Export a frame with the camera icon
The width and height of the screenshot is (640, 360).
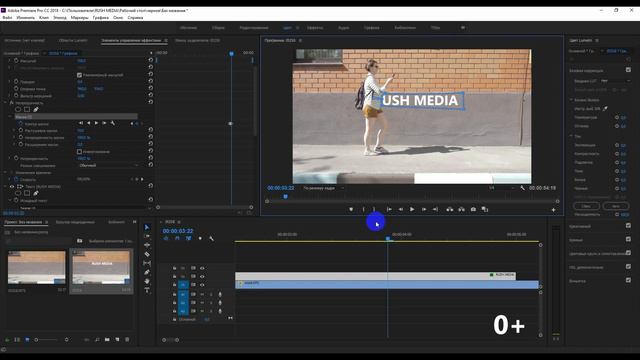click(x=473, y=209)
